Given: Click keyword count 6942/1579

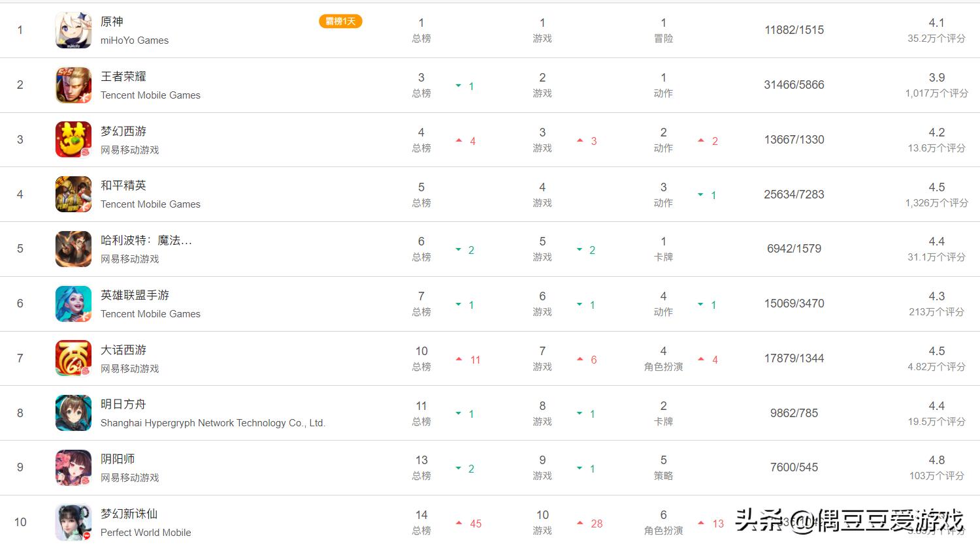Looking at the screenshot, I should 794,249.
